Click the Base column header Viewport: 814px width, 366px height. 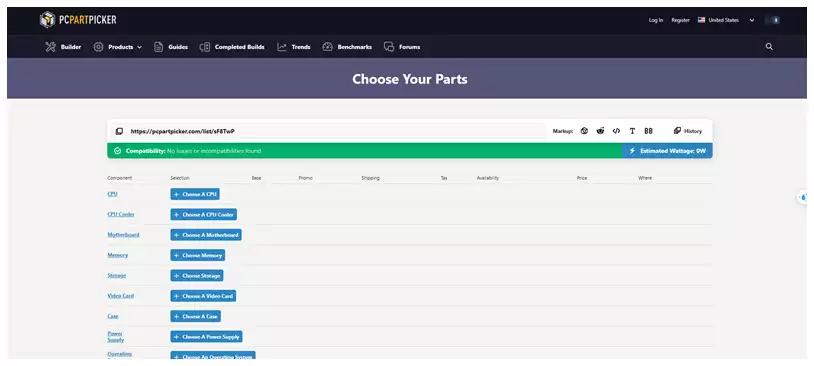click(x=256, y=178)
